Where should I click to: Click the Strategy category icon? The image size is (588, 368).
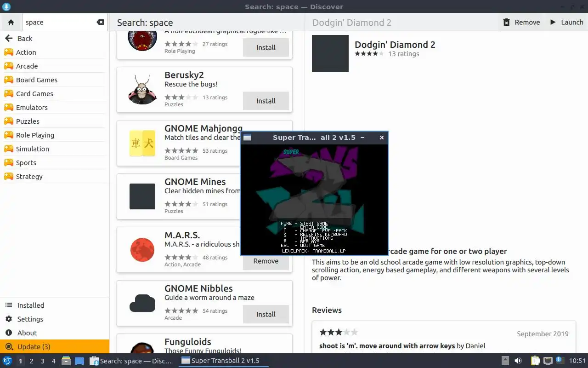click(x=8, y=177)
